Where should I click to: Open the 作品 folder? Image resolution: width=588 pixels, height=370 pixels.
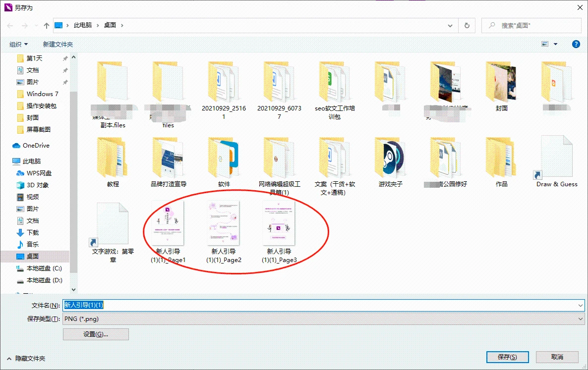tap(501, 162)
